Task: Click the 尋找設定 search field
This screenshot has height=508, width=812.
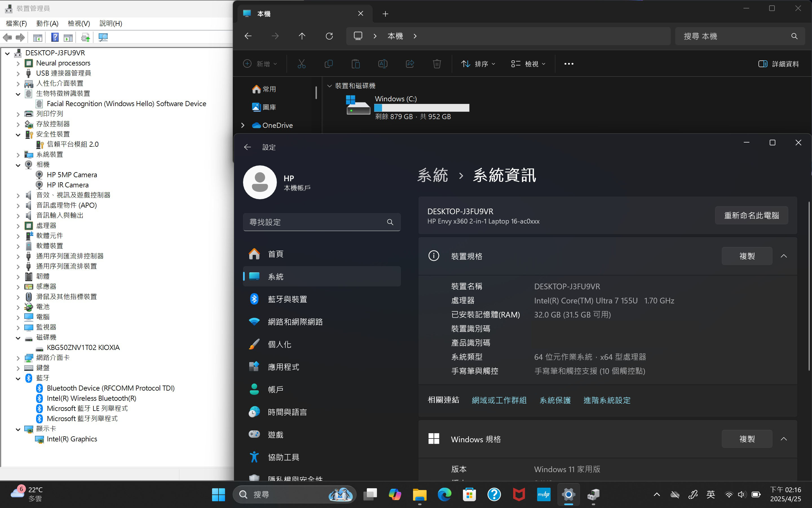Action: [x=321, y=222]
